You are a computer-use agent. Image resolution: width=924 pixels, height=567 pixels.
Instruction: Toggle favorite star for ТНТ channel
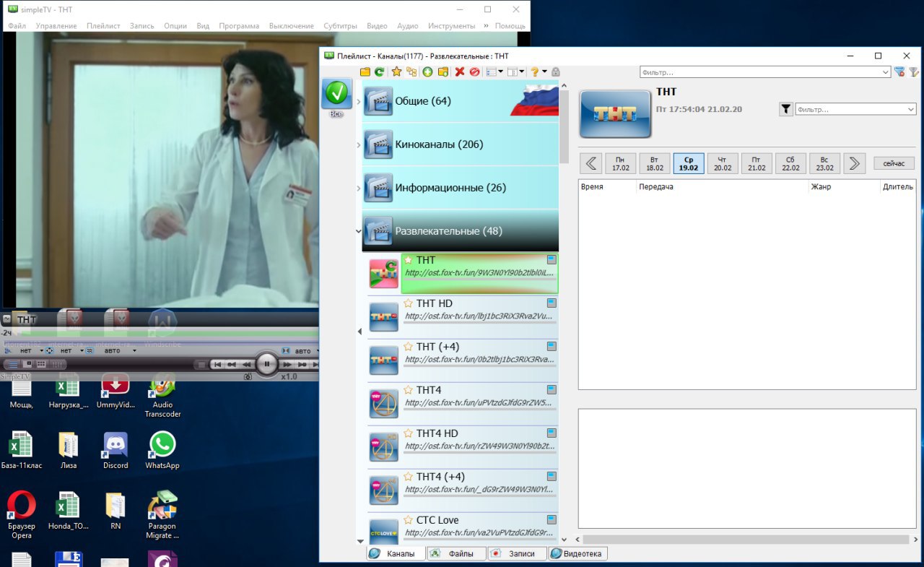tap(409, 260)
